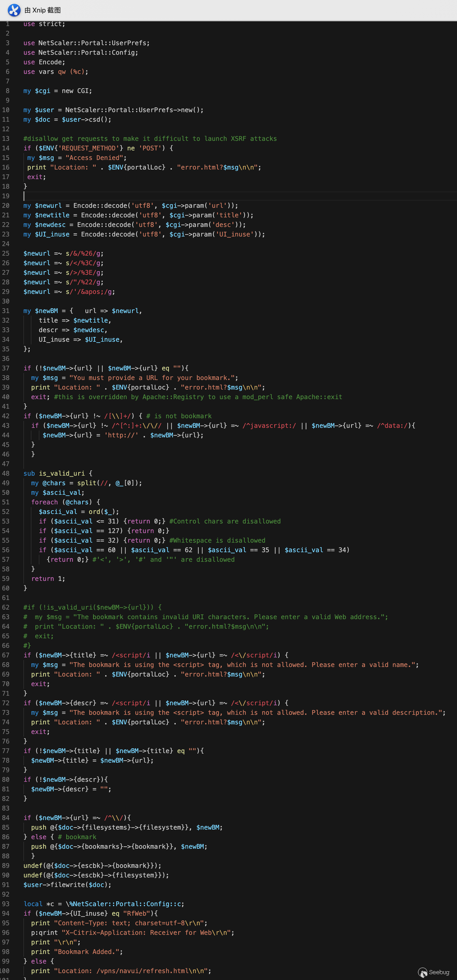
Task: Click the 'foreach (@chars) {' line
Action: pyautogui.click(x=65, y=502)
